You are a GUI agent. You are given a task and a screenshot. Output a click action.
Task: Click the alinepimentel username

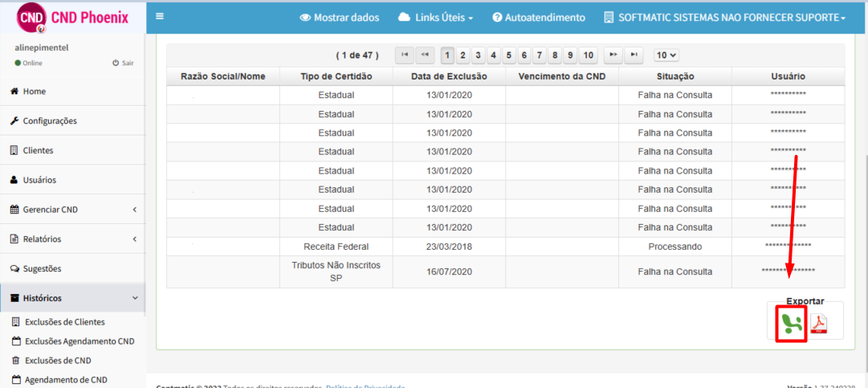click(42, 47)
